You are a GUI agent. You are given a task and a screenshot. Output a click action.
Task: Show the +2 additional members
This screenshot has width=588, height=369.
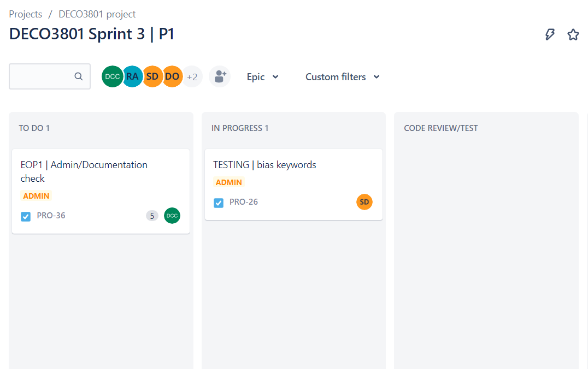tap(192, 76)
